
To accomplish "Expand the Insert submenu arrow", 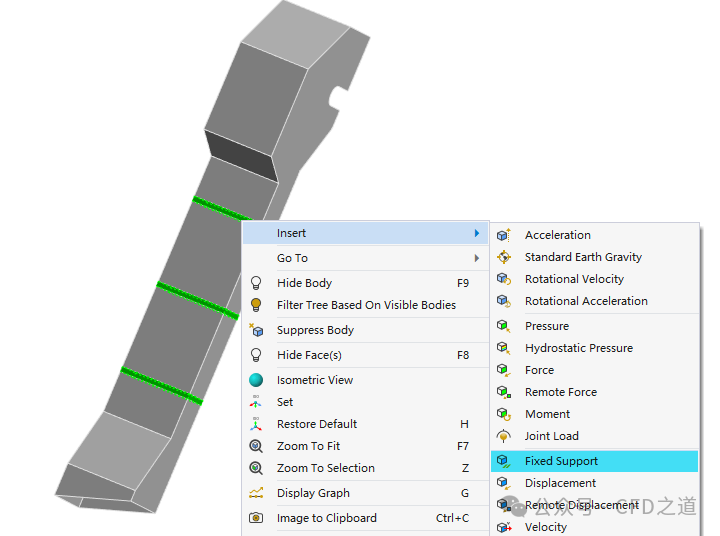I will 477,233.
